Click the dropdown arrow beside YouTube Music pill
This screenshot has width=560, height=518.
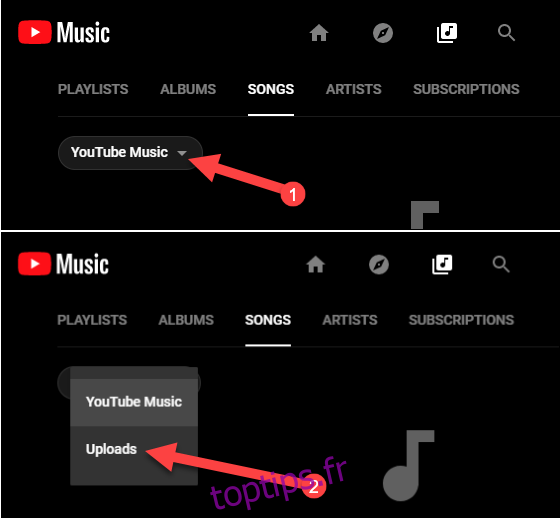coord(182,153)
